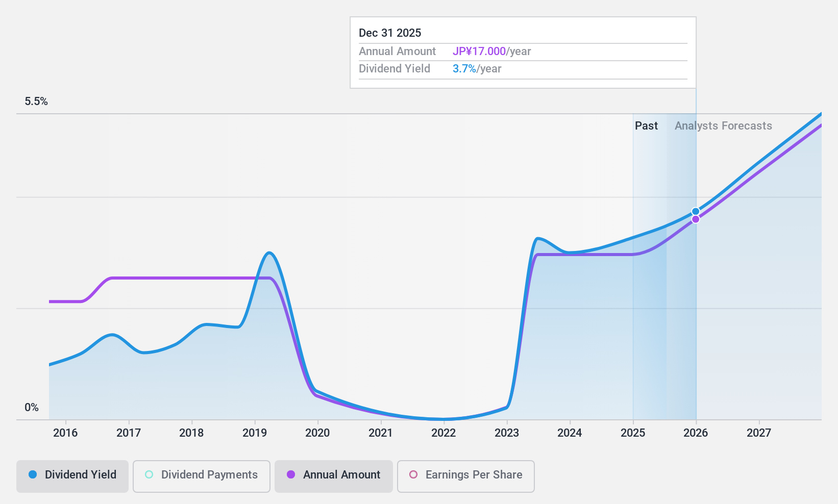838x504 pixels.
Task: Click the 5.5% y-axis label
Action: [36, 102]
